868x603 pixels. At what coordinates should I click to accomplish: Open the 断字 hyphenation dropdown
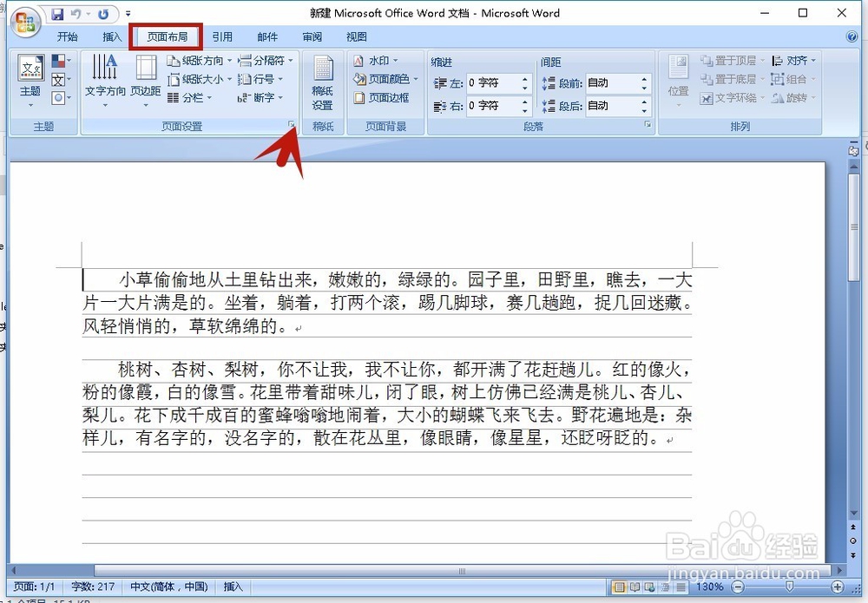tap(260, 98)
